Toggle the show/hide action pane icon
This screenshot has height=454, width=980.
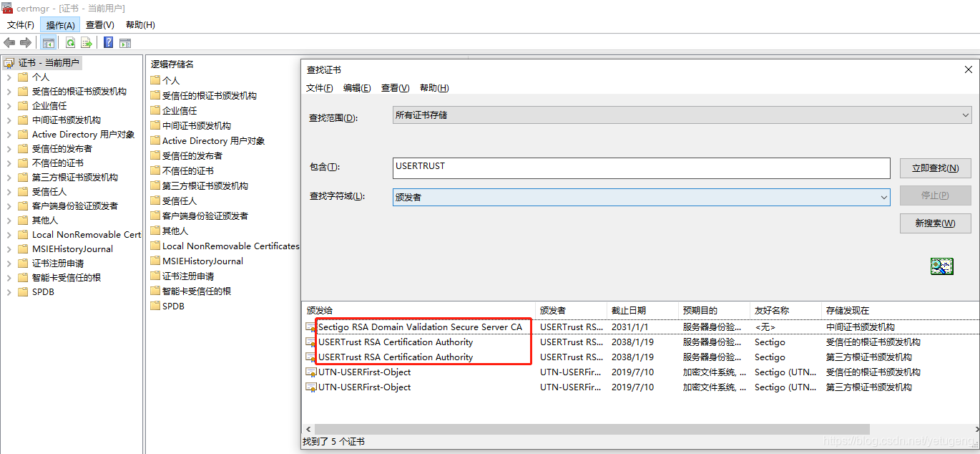(125, 42)
